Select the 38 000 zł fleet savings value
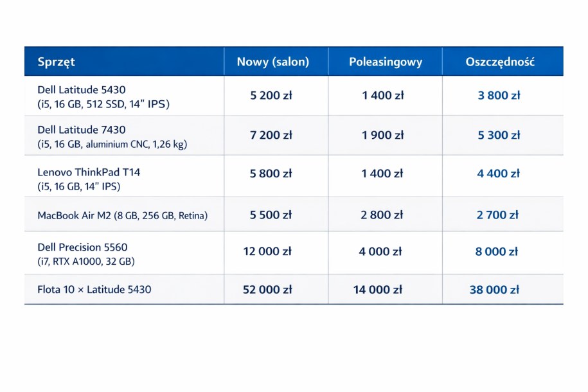The image size is (588, 392). tap(494, 289)
